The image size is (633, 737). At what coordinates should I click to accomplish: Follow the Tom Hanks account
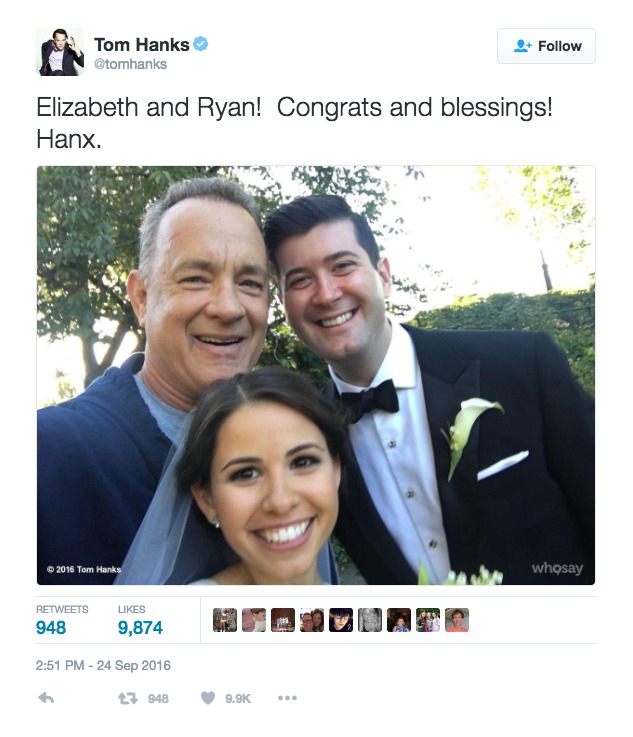(x=547, y=46)
